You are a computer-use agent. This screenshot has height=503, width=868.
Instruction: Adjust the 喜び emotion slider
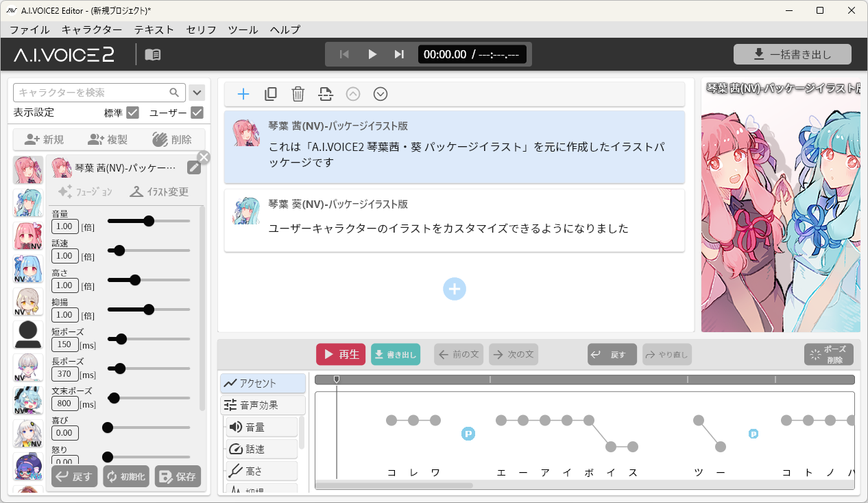coord(149,428)
